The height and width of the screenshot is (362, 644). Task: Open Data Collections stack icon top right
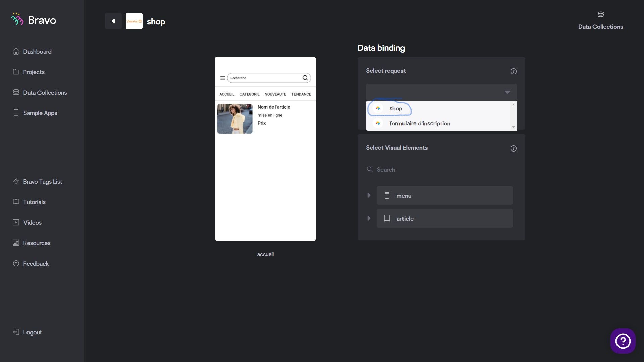pyautogui.click(x=600, y=14)
